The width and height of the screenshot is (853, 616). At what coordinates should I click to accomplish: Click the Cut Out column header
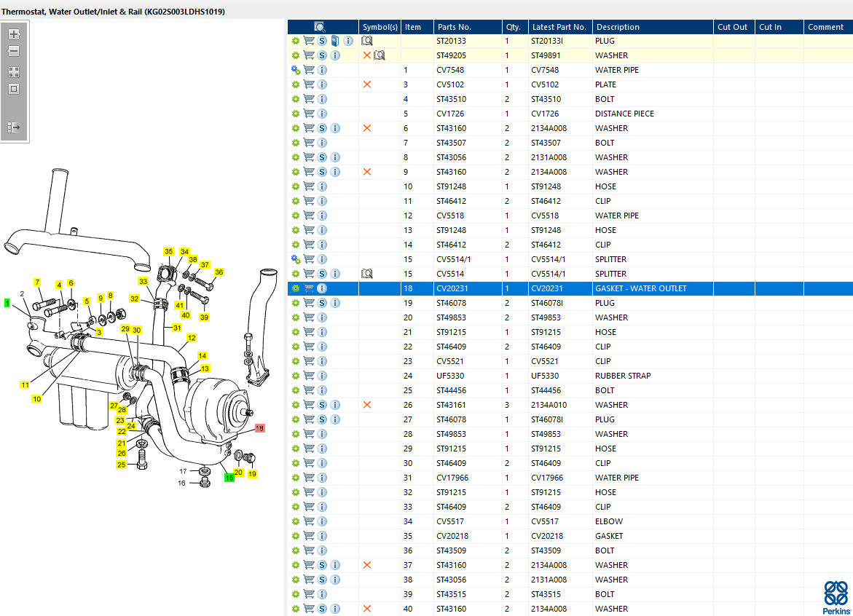[734, 27]
